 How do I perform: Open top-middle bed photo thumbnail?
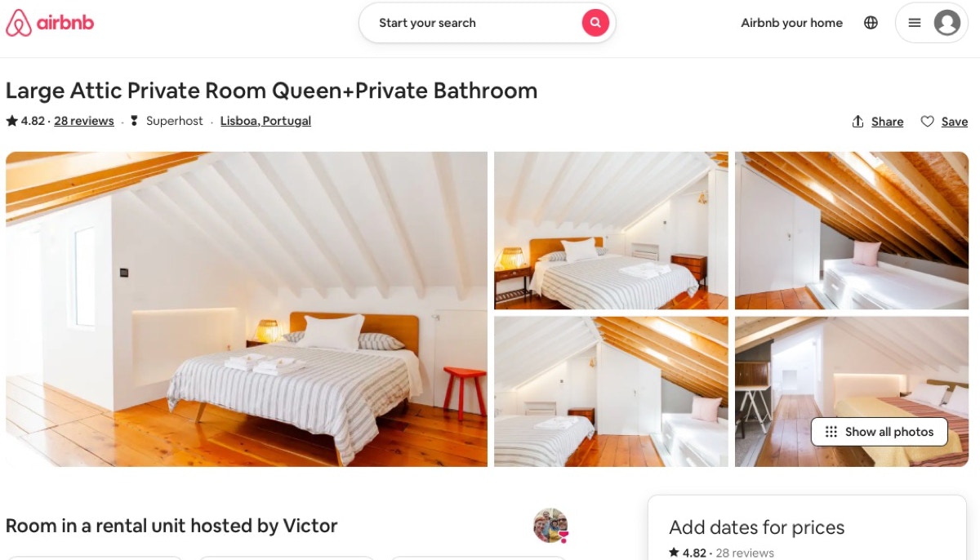click(x=611, y=230)
